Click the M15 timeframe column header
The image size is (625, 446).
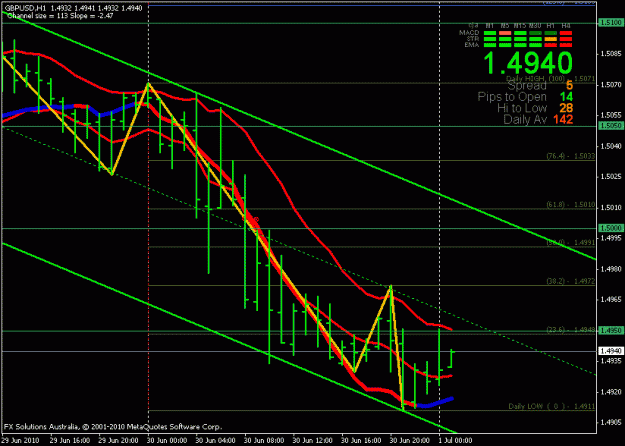[520, 26]
